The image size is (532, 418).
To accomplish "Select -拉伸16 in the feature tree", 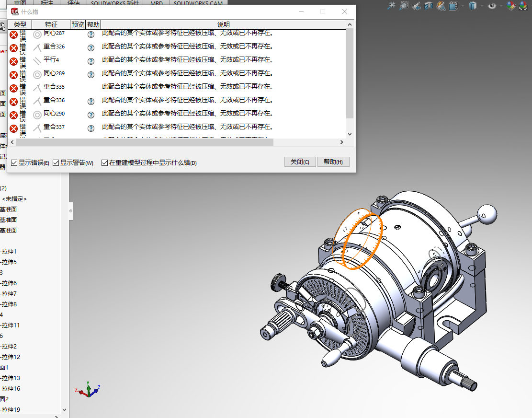I will 10,388.
